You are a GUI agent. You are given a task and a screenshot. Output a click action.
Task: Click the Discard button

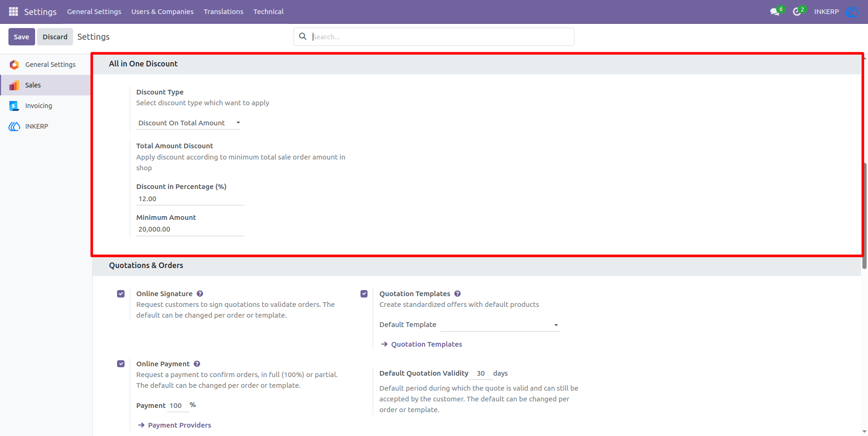[x=55, y=36]
